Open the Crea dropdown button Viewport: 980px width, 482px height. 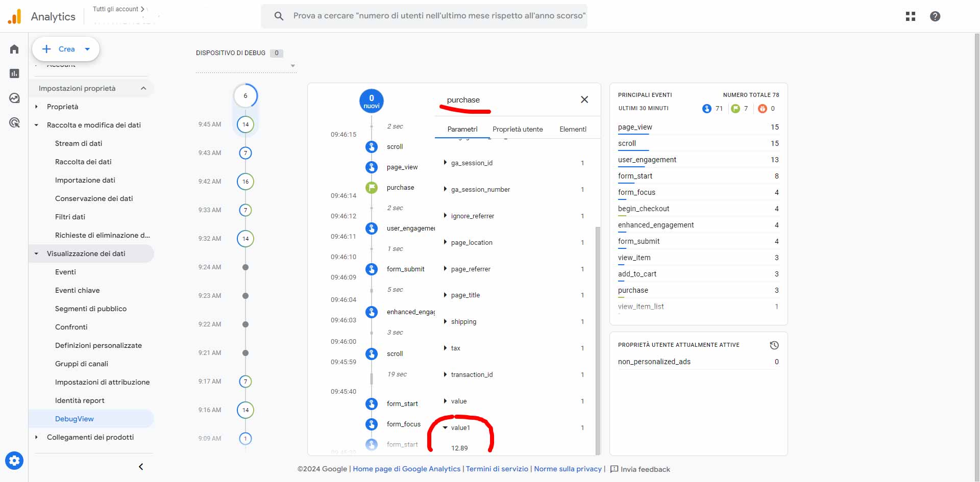tap(66, 49)
